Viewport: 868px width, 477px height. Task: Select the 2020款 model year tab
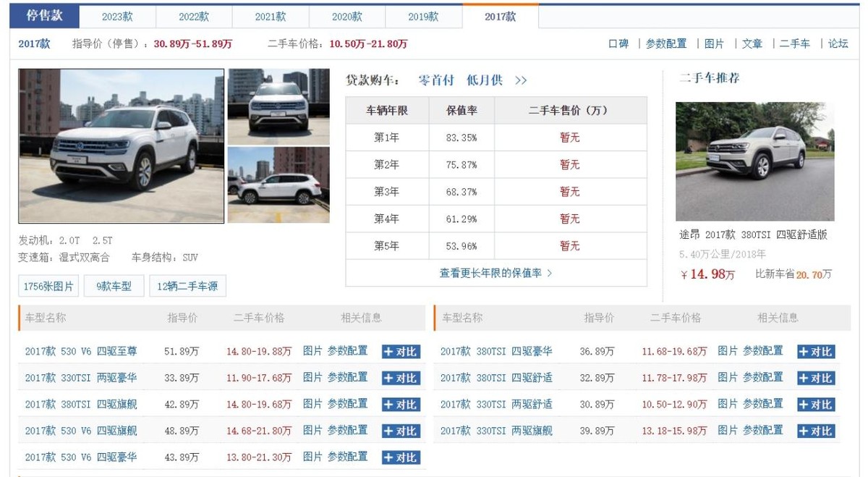pos(347,17)
